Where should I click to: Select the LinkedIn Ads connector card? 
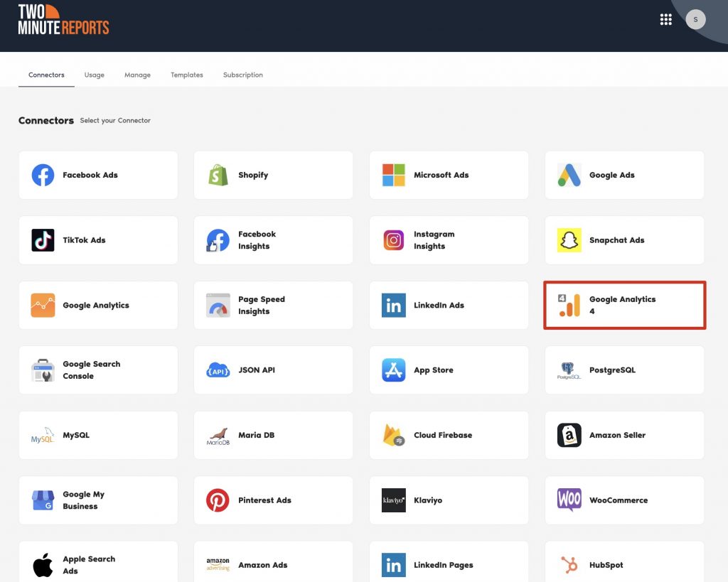coord(449,305)
